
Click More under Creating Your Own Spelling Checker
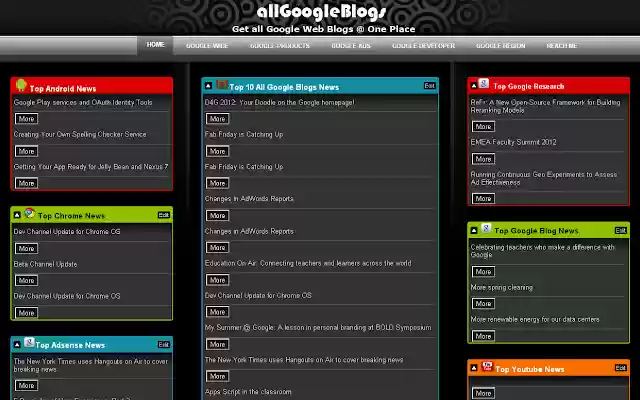(27, 151)
